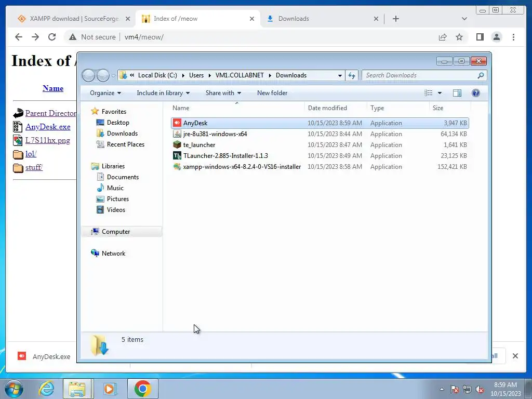
Task: Open the Chrome profile avatar icon
Action: [497, 37]
